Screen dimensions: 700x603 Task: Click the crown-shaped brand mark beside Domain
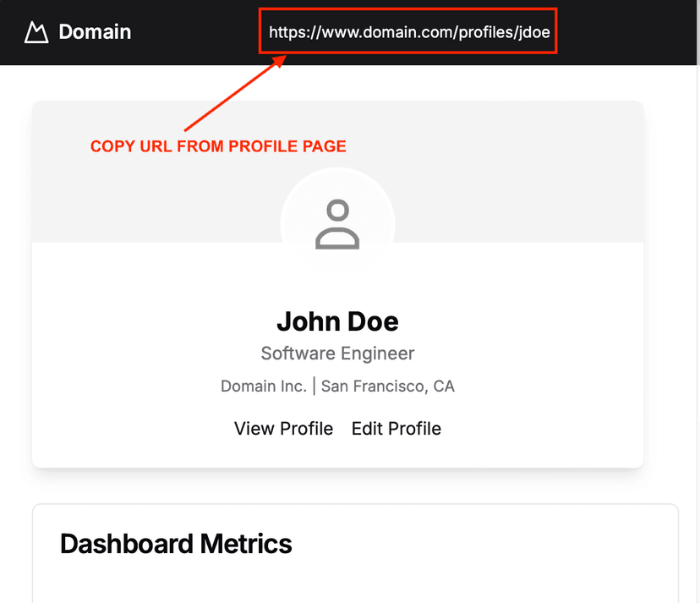tap(36, 32)
